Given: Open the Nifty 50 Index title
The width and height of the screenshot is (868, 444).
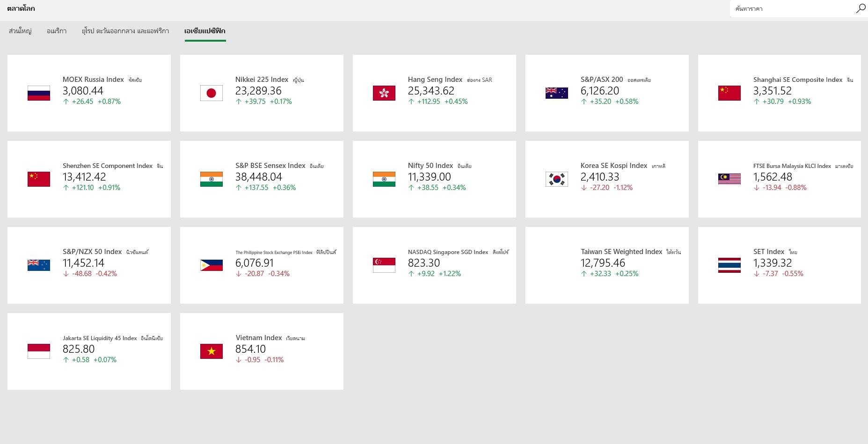Looking at the screenshot, I should (x=430, y=166).
